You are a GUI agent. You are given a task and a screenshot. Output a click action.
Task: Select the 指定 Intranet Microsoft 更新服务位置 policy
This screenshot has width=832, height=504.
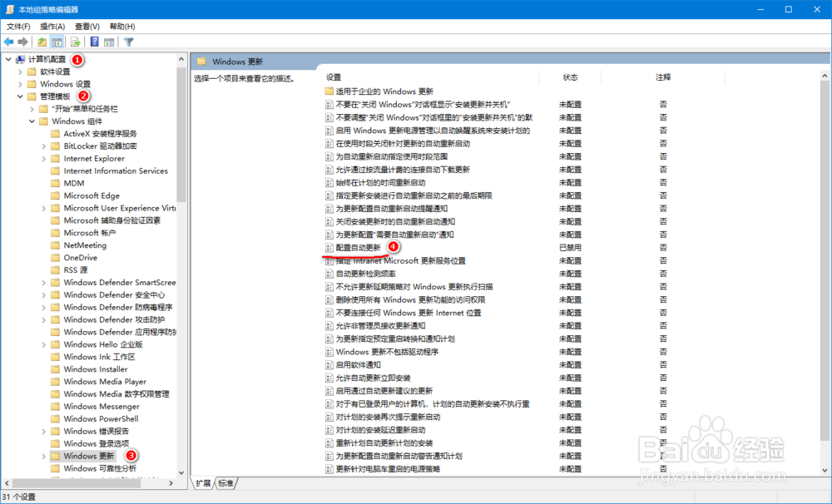coord(401,261)
